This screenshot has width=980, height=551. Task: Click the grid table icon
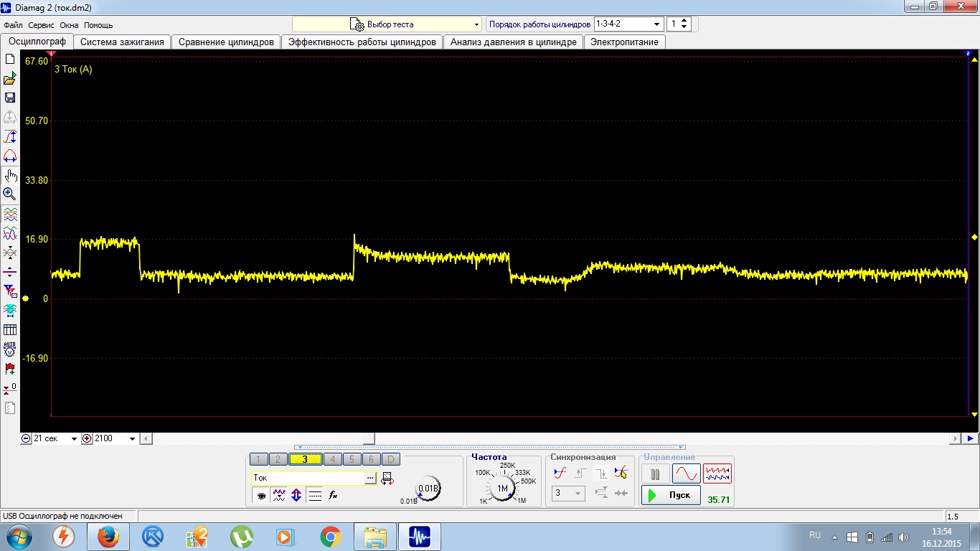(10, 330)
